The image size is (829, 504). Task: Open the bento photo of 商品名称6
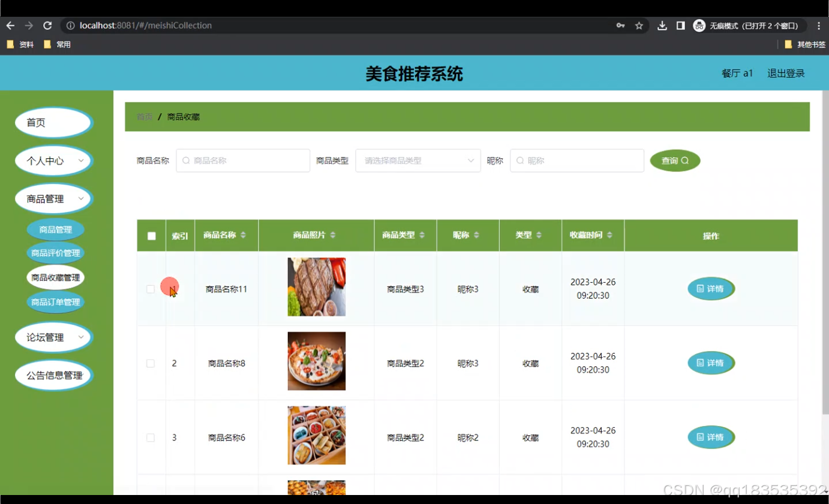(317, 436)
